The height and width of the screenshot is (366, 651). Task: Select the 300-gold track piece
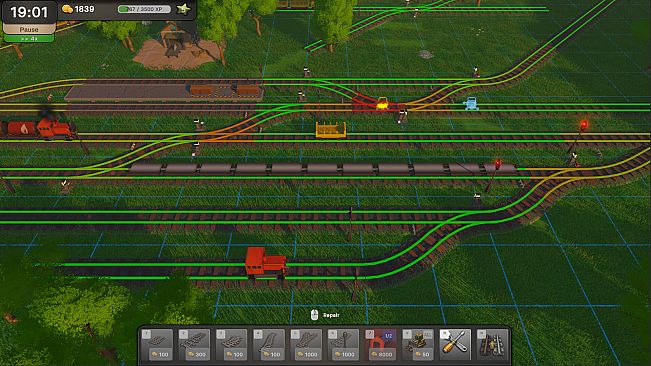pyautogui.click(x=195, y=344)
